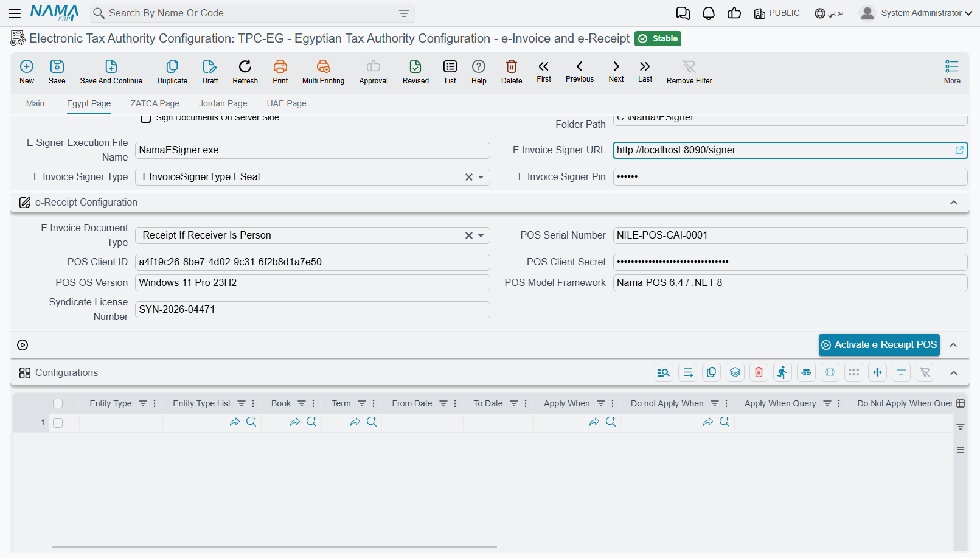Open the notifications bell

coord(709,13)
